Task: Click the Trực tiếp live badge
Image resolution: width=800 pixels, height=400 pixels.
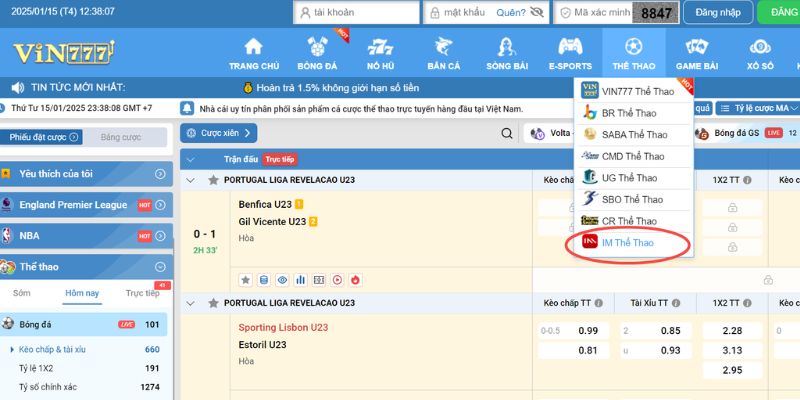Action: tap(280, 159)
